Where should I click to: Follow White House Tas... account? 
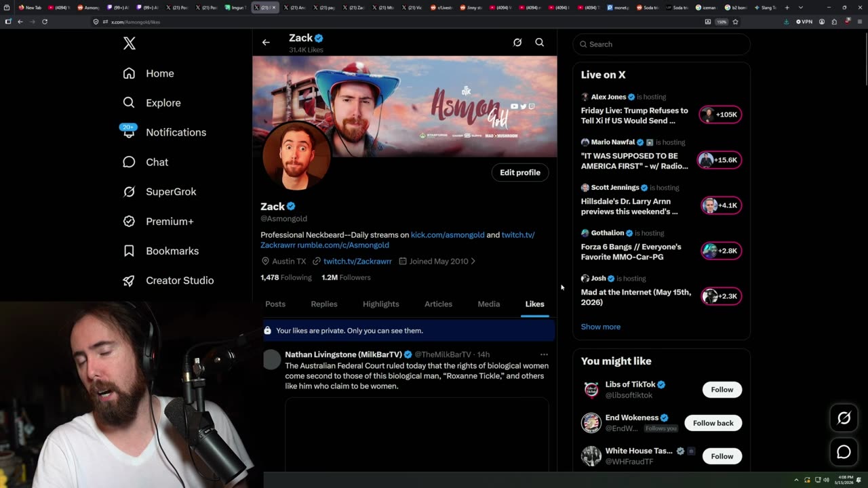tap(722, 456)
